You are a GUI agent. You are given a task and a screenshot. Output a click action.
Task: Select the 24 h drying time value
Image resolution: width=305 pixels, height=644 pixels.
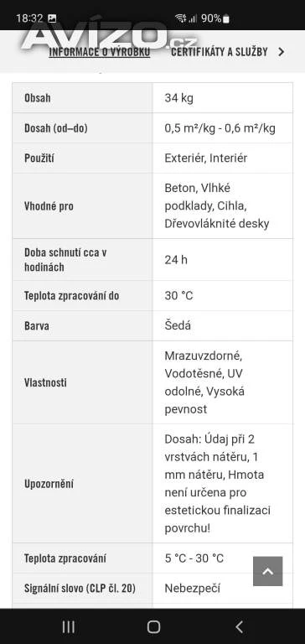[176, 260]
